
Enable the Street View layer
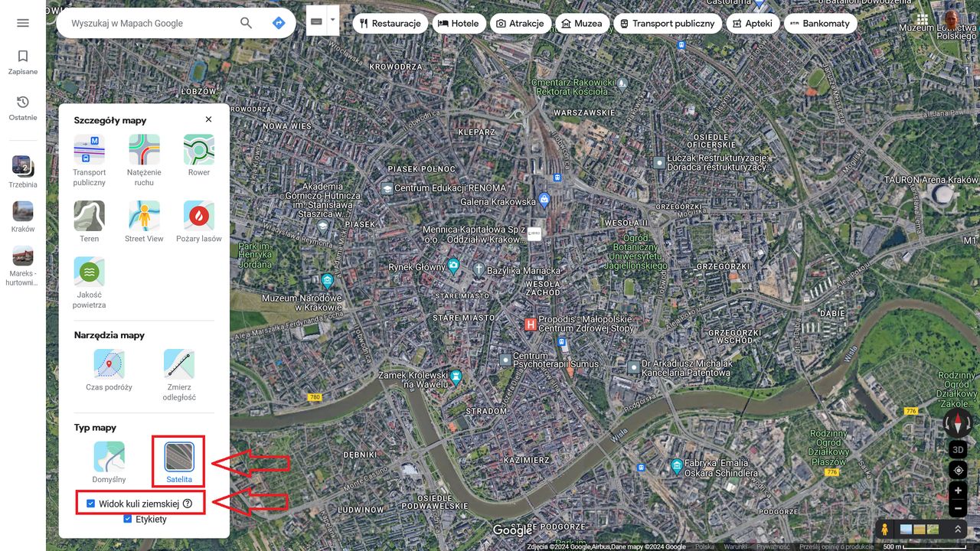144,222
